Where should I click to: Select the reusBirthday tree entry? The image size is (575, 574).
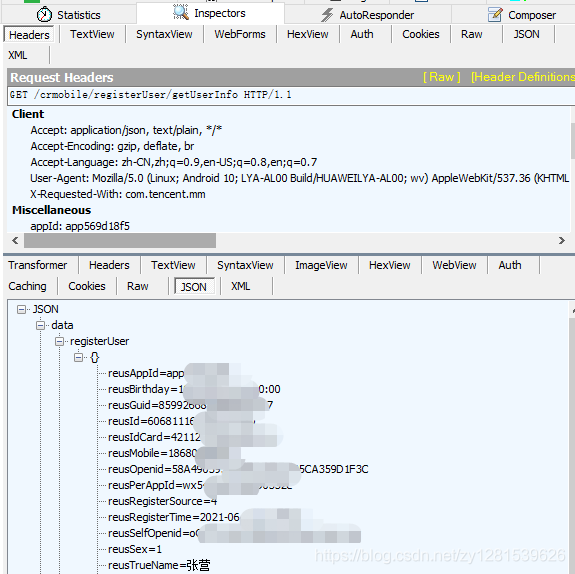194,389
